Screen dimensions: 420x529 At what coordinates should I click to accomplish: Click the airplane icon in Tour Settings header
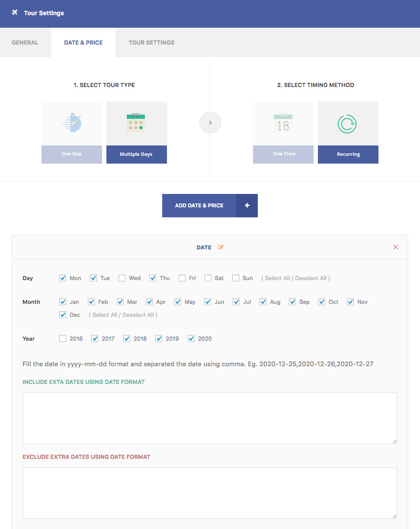[15, 13]
